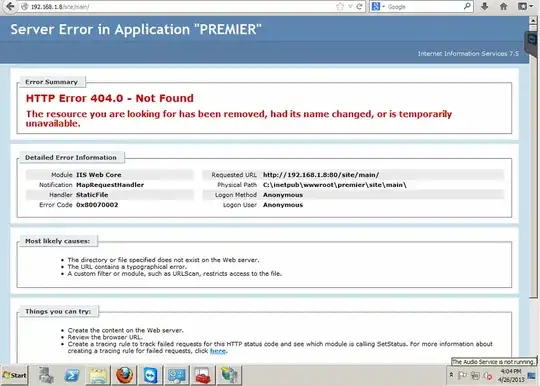The width and height of the screenshot is (540, 386).
Task: Go back using the browser back arrow
Action: tap(10, 7)
